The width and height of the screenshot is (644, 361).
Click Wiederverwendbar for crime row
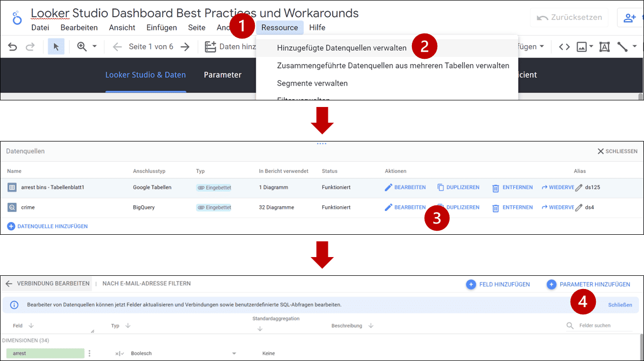(558, 207)
